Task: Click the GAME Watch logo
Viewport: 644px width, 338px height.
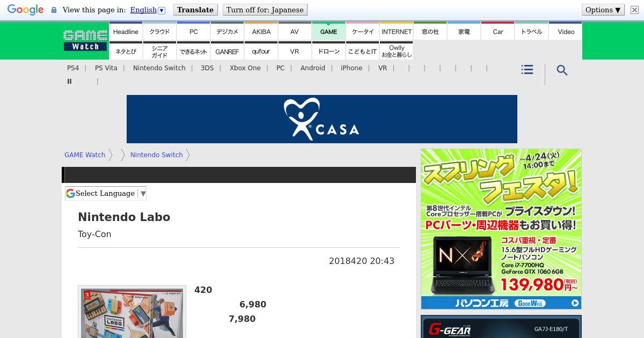Action: [85, 40]
